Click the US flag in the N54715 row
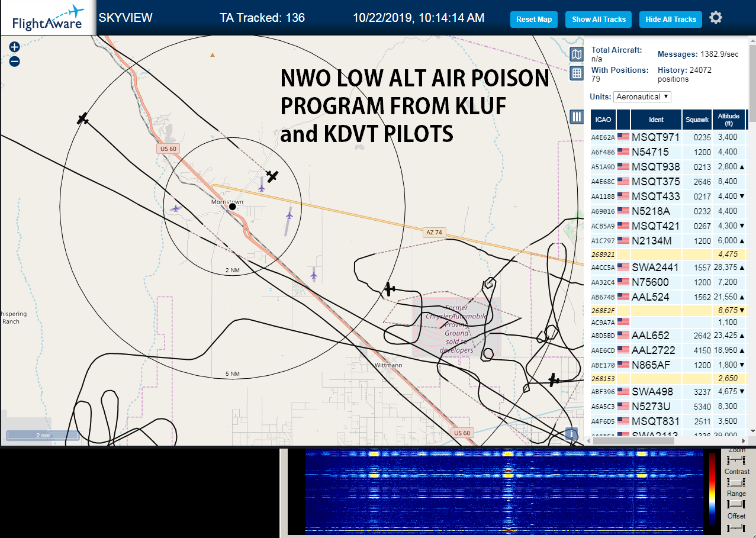Screen dimensions: 756x538 click(x=623, y=152)
